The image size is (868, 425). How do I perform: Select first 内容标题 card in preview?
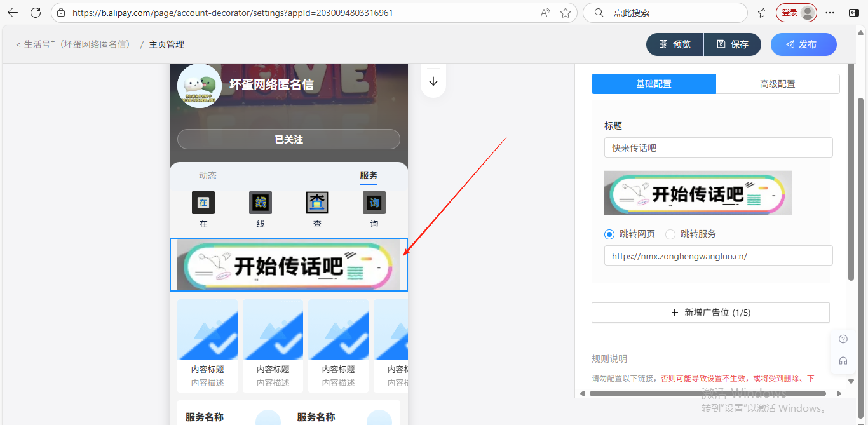[207, 346]
